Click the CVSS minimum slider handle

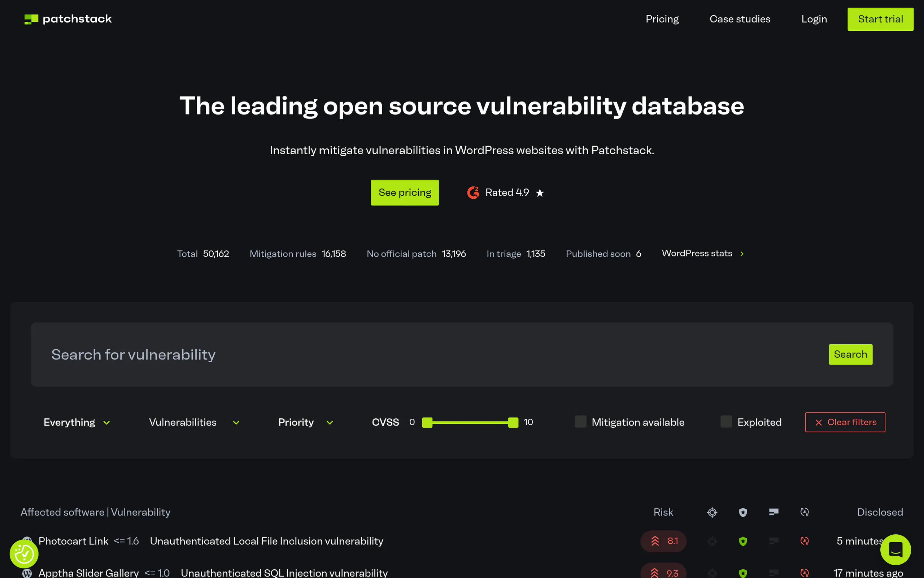click(x=427, y=422)
